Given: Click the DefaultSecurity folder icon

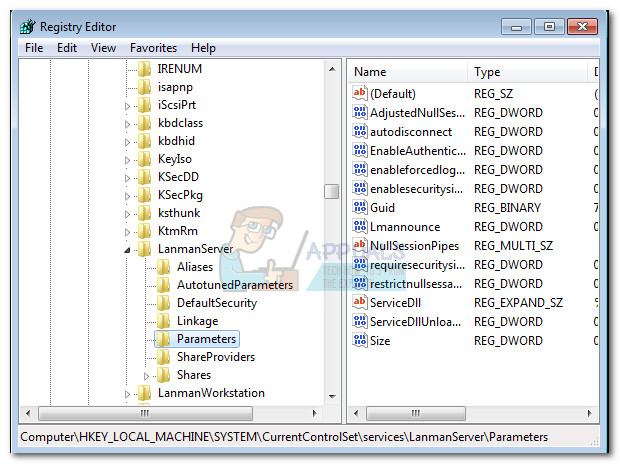Looking at the screenshot, I should pos(164,303).
